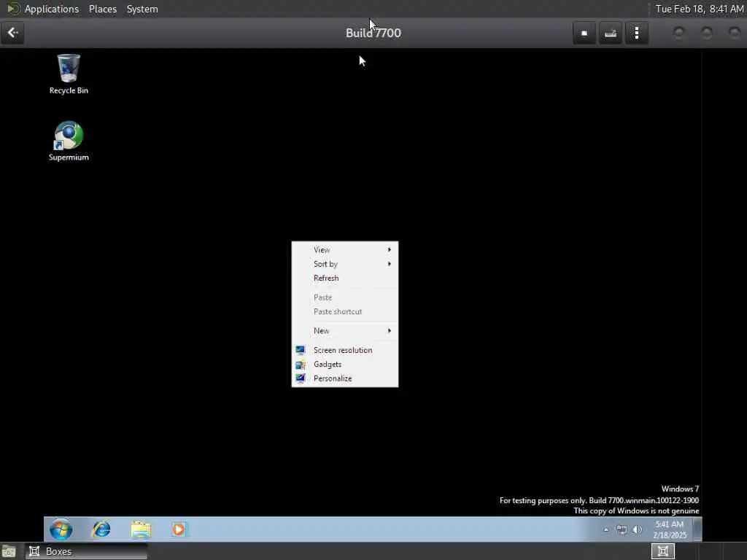Click the Show desktop strip
This screenshot has height=560, width=747.
point(697,529)
